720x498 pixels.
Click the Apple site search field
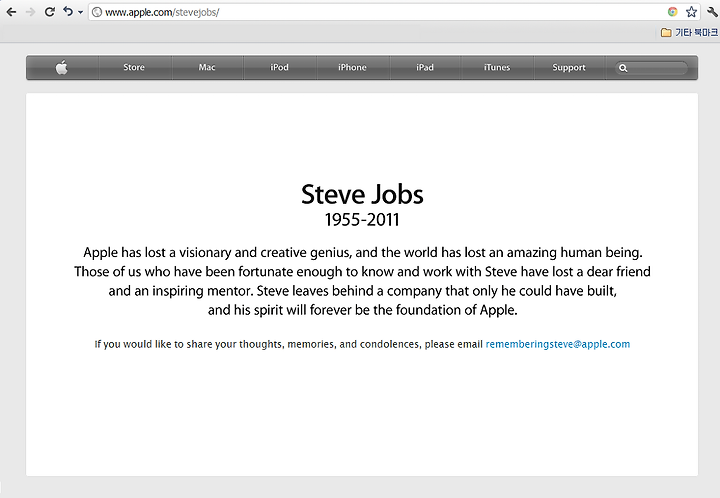click(651, 68)
